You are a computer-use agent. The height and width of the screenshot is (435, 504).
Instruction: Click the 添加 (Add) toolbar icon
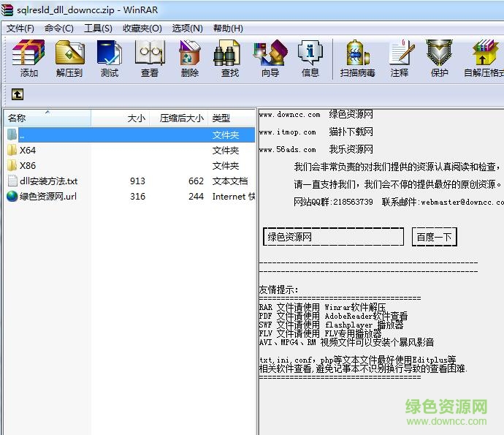click(28, 58)
